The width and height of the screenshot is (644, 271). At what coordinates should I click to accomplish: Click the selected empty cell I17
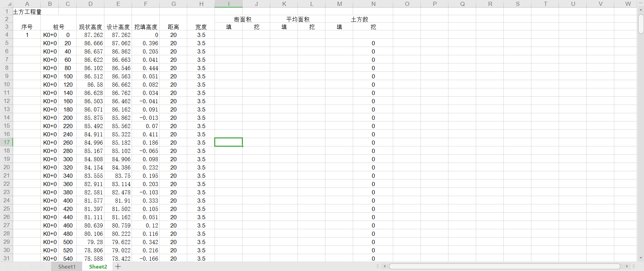tap(229, 142)
